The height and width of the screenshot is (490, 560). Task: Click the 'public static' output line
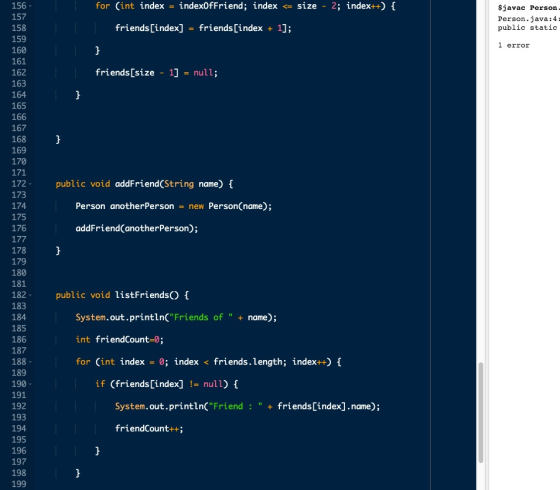click(529, 28)
